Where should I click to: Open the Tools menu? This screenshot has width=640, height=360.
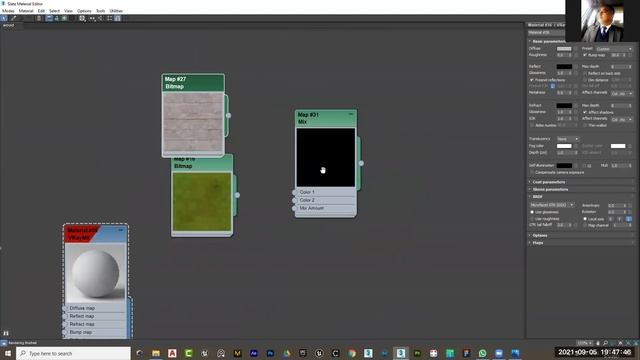(x=100, y=11)
